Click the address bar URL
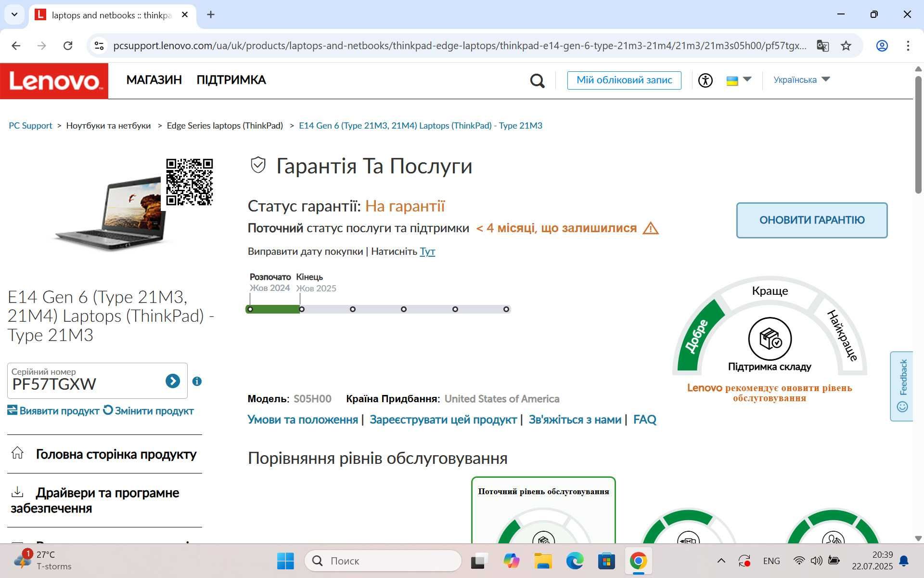 460,46
